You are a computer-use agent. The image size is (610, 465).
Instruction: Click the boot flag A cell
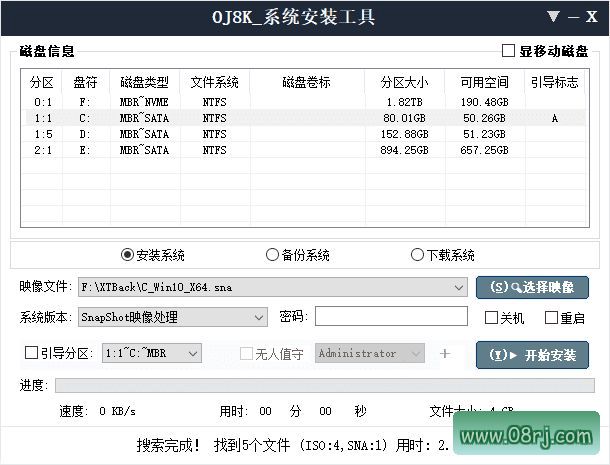coord(555,118)
